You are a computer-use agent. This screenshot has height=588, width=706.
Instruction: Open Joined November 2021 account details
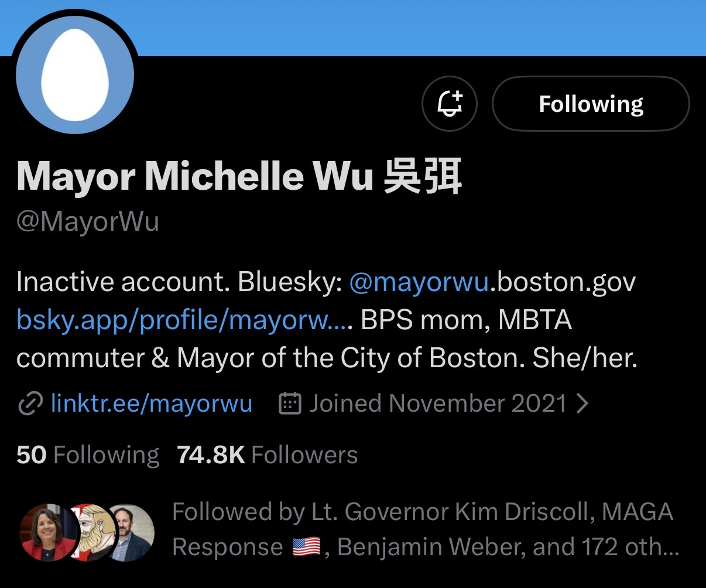(x=438, y=404)
